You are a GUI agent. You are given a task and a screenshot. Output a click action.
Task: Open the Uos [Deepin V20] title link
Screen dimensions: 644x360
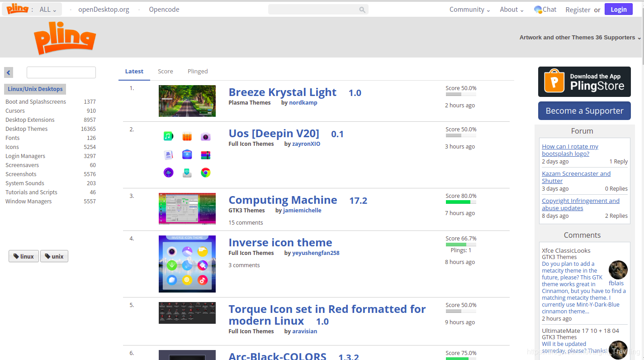[x=274, y=134]
